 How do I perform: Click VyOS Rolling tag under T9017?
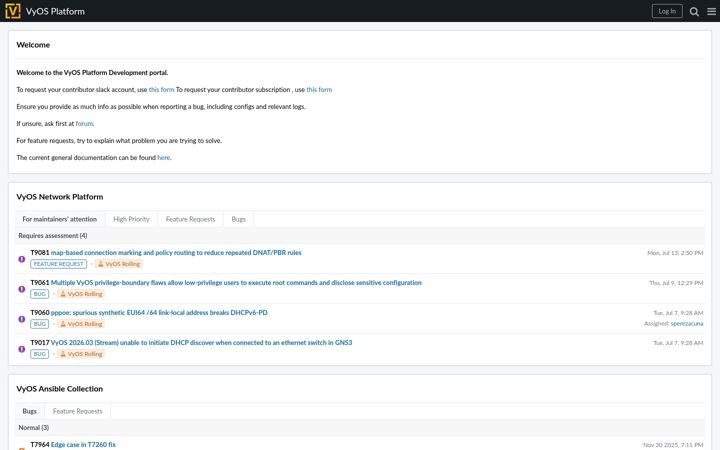pos(81,354)
